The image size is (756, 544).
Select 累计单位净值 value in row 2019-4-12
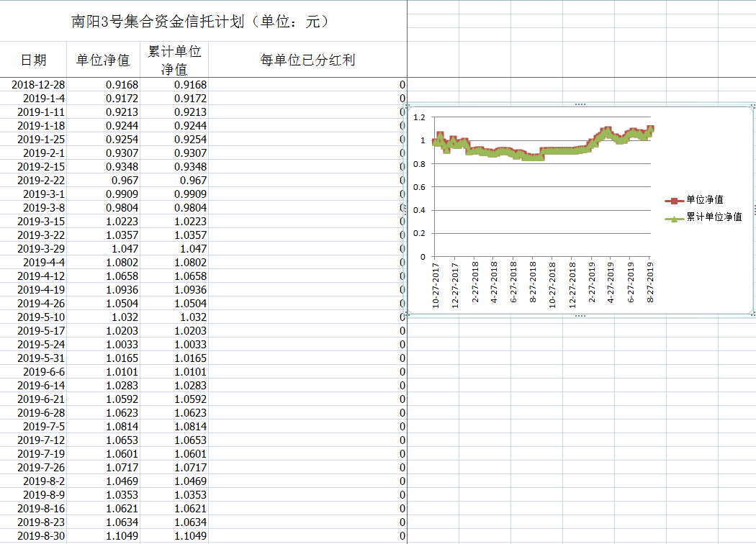pyautogui.click(x=174, y=276)
